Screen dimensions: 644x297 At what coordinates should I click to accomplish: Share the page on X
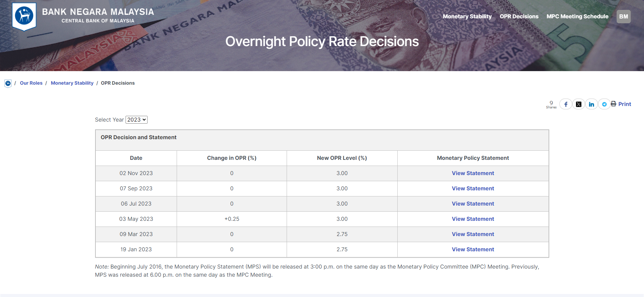coord(578,104)
